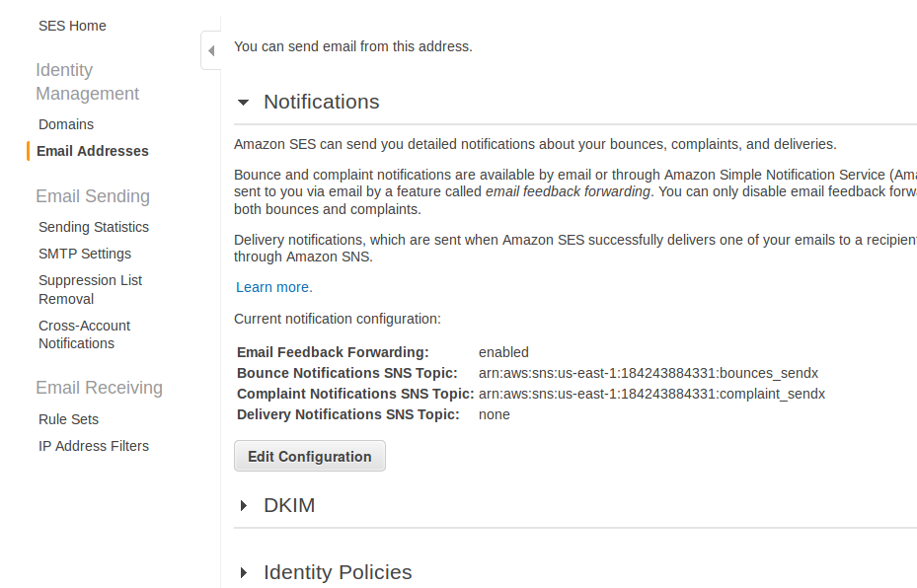Follow the Learn more link
Viewport: 917px width, 588px height.
[x=274, y=287]
